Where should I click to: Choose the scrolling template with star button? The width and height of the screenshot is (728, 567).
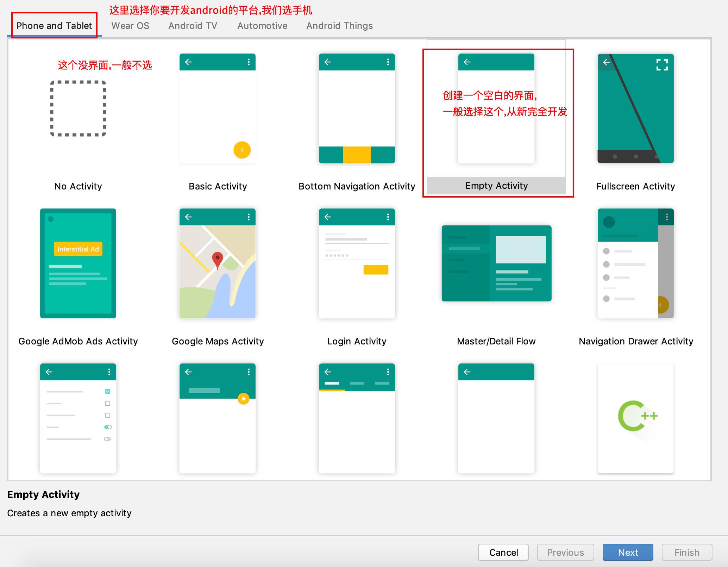click(218, 418)
